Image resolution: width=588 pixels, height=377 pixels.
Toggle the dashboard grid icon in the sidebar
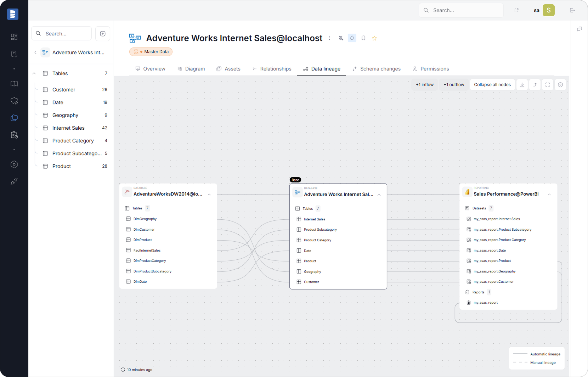(x=14, y=37)
